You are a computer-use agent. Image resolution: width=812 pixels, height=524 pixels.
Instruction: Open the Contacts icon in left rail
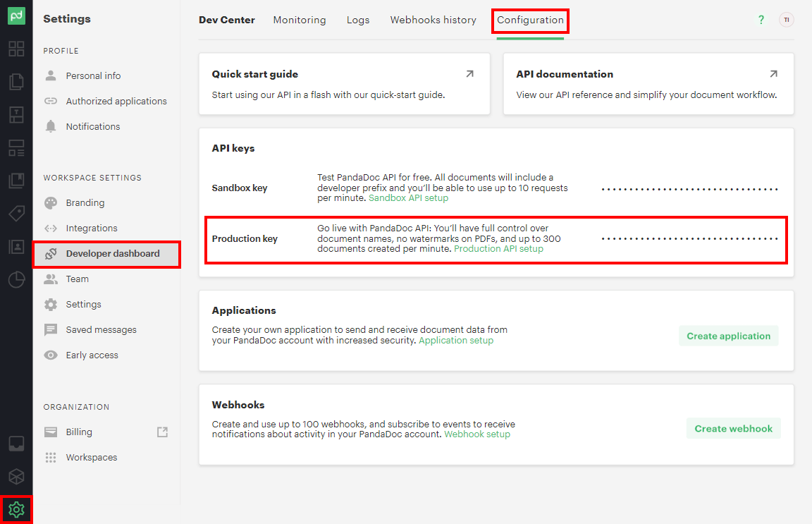pyautogui.click(x=17, y=247)
